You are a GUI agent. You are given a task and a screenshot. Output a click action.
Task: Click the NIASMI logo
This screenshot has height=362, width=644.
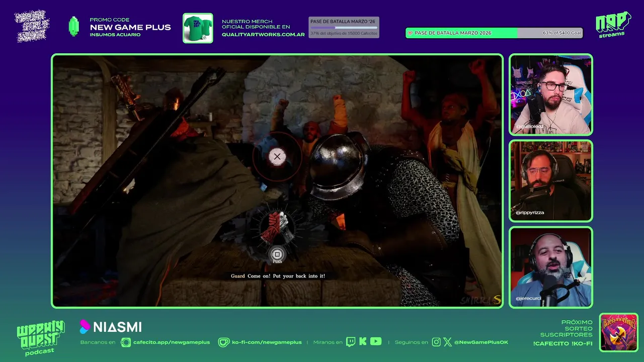point(111,327)
